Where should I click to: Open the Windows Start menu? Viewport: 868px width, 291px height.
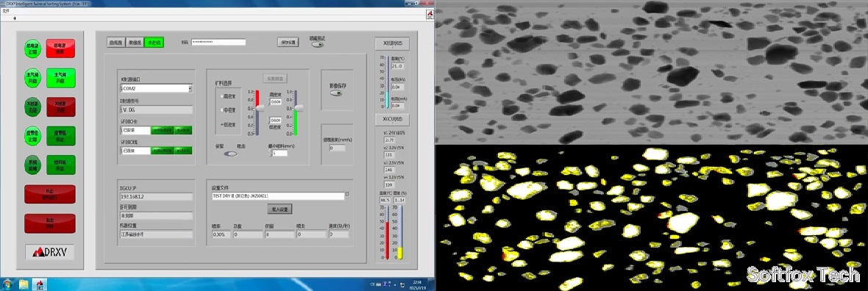tap(7, 284)
